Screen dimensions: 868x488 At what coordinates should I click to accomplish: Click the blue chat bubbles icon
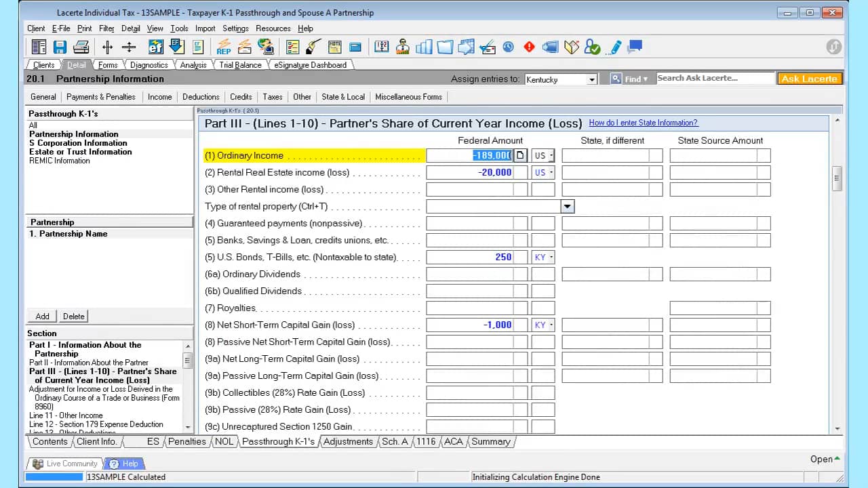point(635,47)
